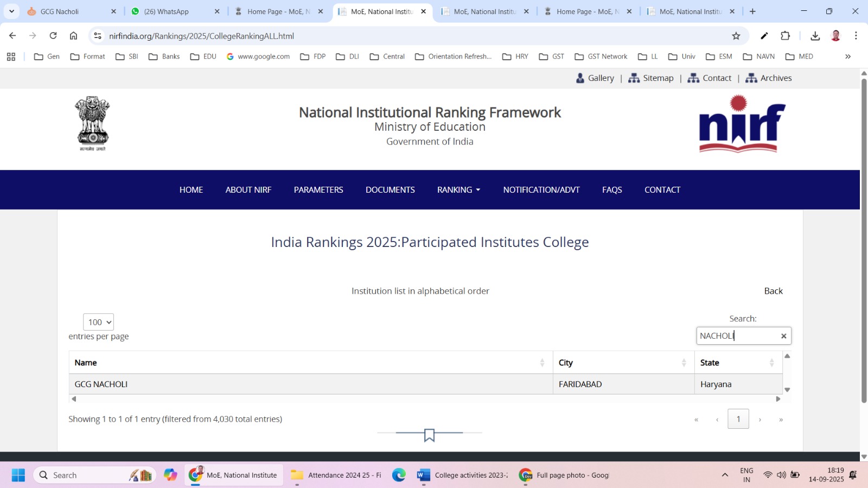This screenshot has width=868, height=488.
Task: Click table scroll left arrow
Action: (74, 399)
